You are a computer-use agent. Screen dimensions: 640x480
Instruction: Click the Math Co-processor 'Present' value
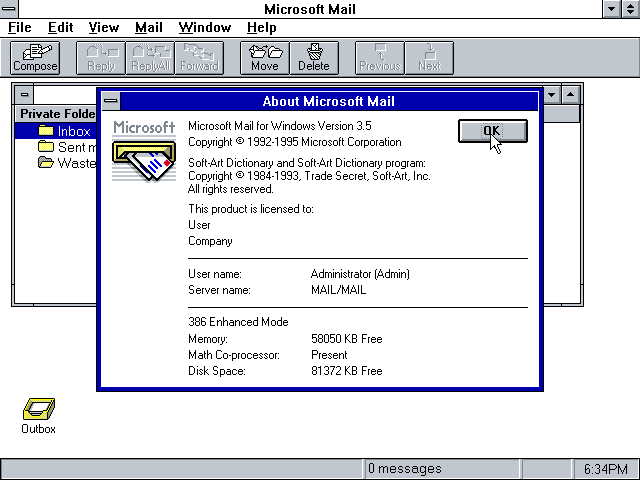coord(329,355)
